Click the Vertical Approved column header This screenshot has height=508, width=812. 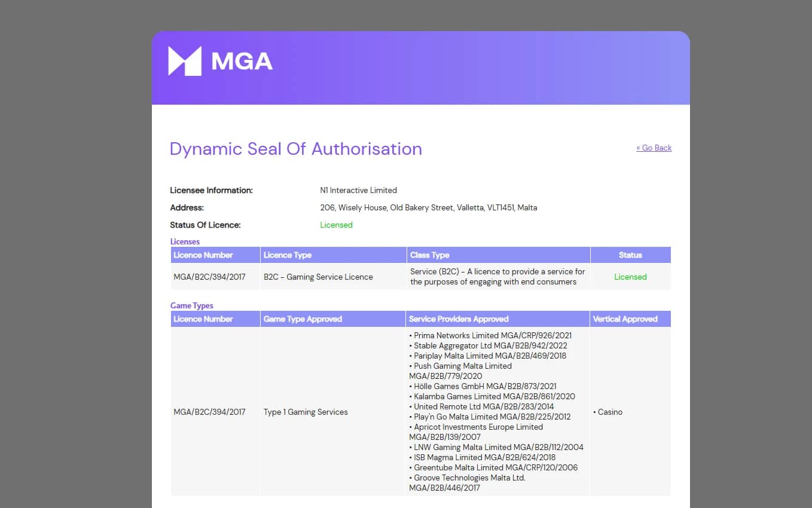625,319
